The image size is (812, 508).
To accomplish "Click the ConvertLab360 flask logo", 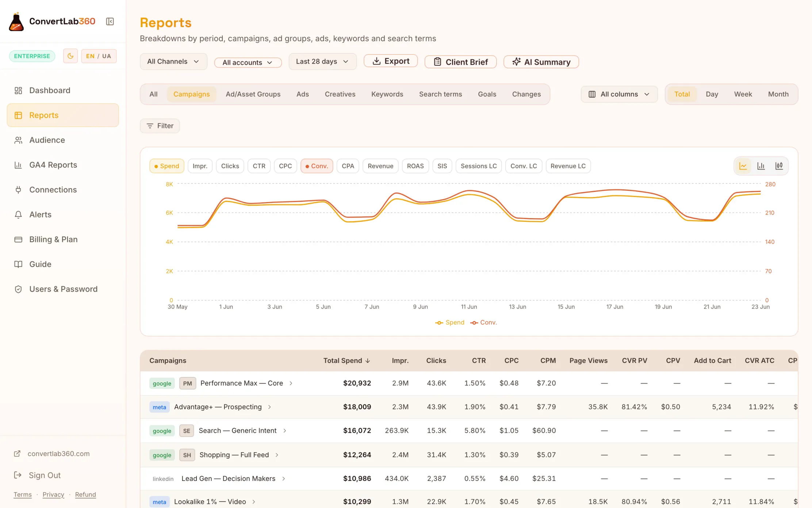I will pos(16,22).
